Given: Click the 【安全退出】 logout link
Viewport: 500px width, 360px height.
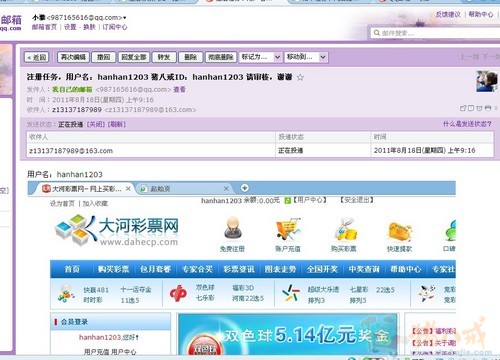Looking at the screenshot, I should coord(357,200).
